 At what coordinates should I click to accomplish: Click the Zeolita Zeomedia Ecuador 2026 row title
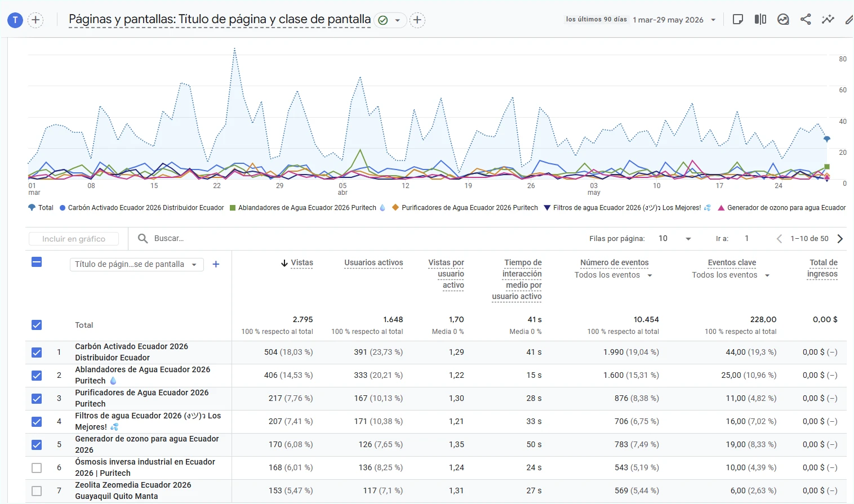tap(133, 490)
